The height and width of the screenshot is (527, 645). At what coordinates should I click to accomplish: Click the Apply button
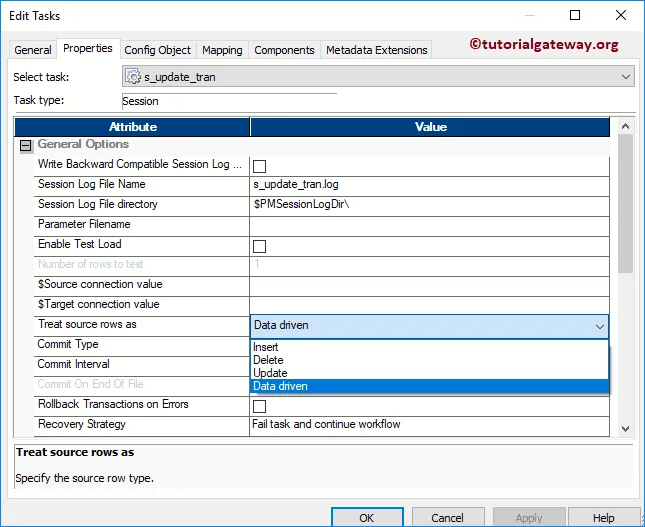pos(529,517)
